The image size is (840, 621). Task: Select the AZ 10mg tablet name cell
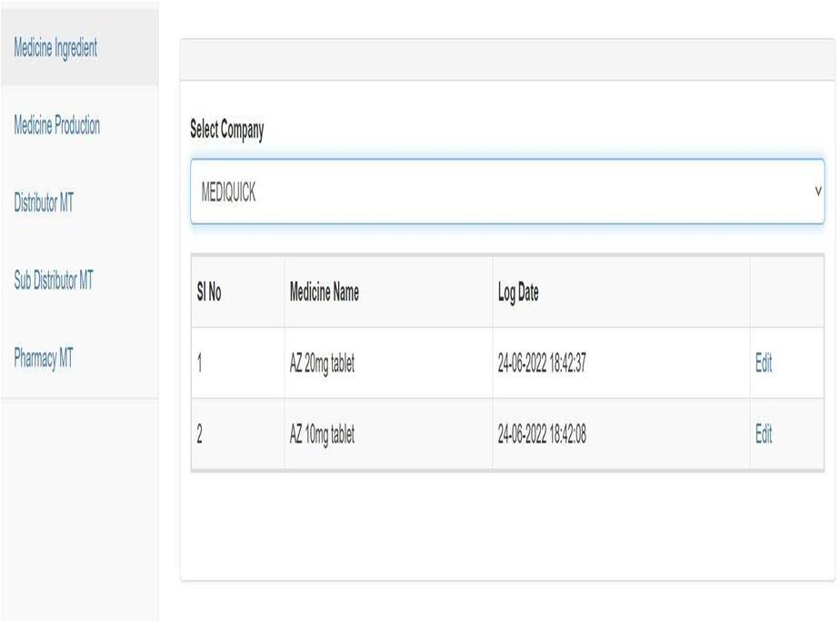(x=322, y=434)
